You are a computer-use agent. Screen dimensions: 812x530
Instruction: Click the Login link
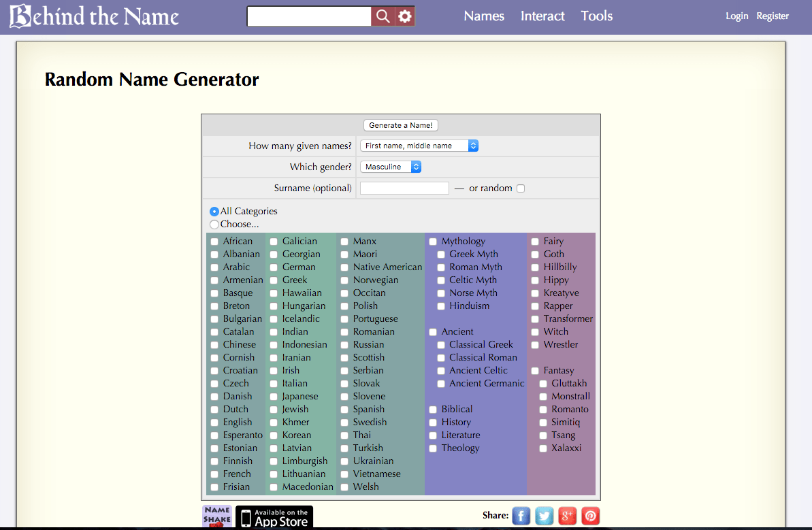click(737, 16)
